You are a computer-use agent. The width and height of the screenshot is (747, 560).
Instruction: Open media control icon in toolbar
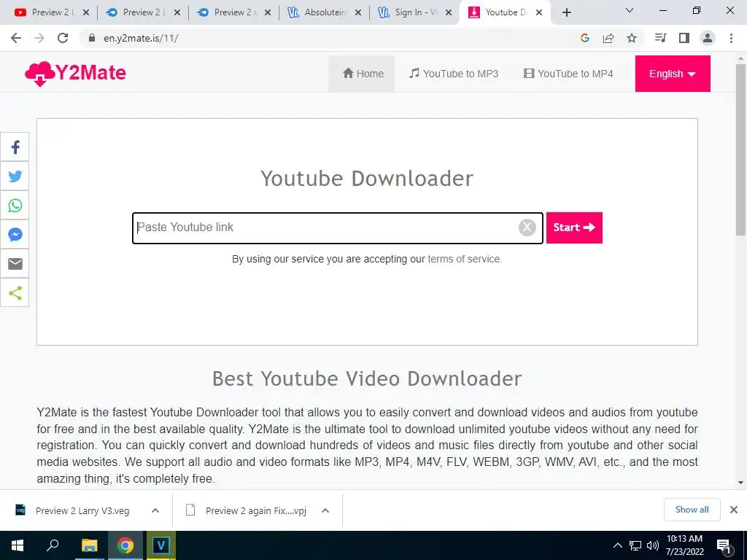pos(660,38)
